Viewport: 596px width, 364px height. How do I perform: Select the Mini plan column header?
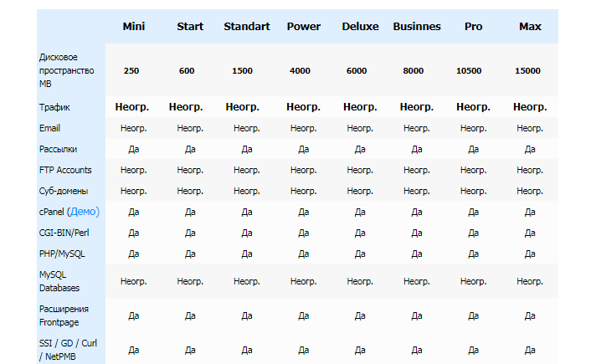pos(134,26)
